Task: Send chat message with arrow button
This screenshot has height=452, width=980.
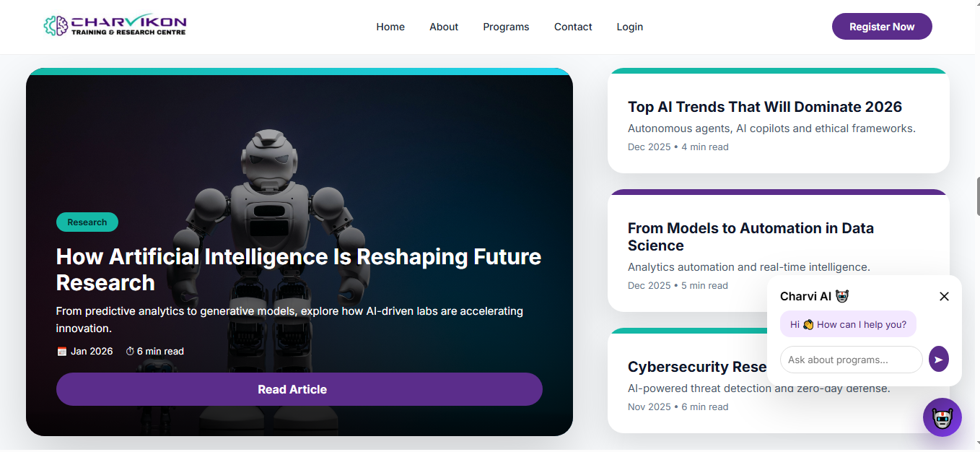Action: coord(938,359)
